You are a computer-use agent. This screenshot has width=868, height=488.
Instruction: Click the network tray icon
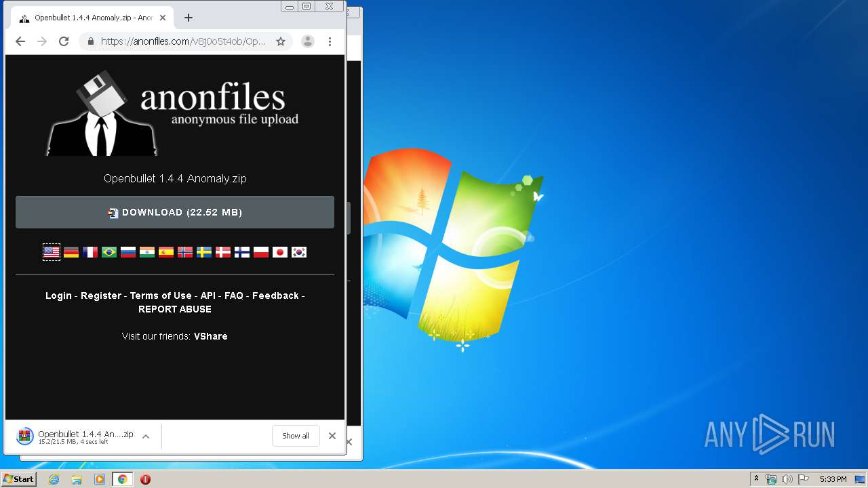click(771, 479)
